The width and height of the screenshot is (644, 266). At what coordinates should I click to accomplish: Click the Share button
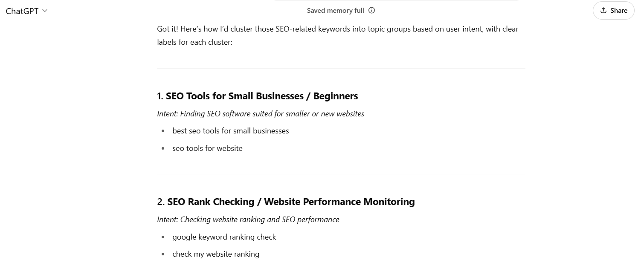pyautogui.click(x=613, y=10)
